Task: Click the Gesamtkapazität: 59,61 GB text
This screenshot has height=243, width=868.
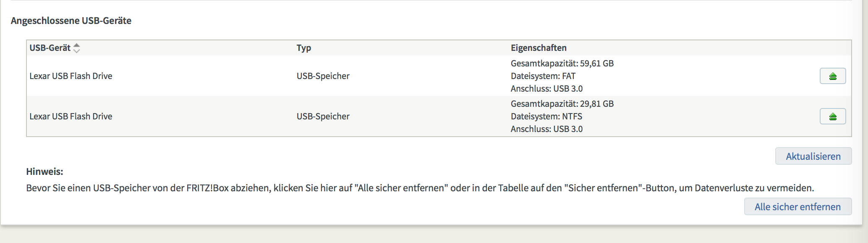Action: pyautogui.click(x=562, y=63)
